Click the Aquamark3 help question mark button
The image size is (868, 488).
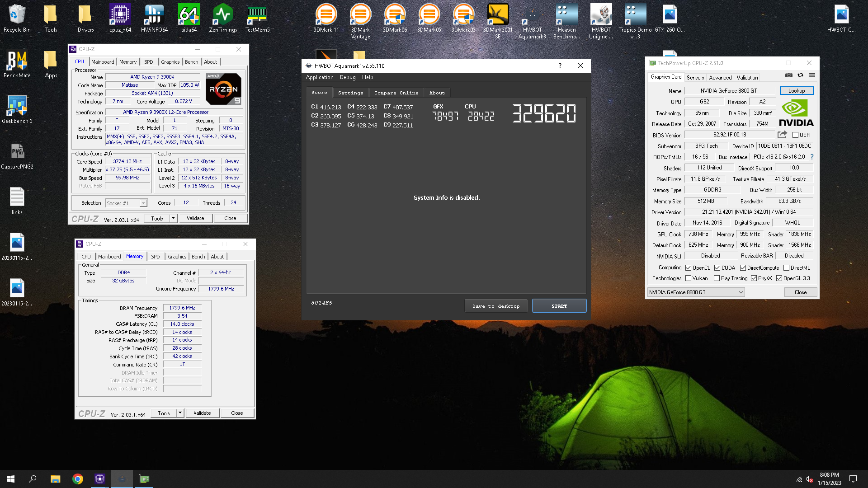point(560,66)
